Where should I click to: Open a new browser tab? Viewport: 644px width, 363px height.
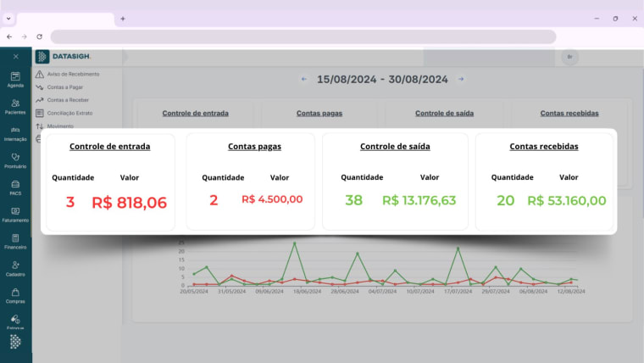coord(123,19)
